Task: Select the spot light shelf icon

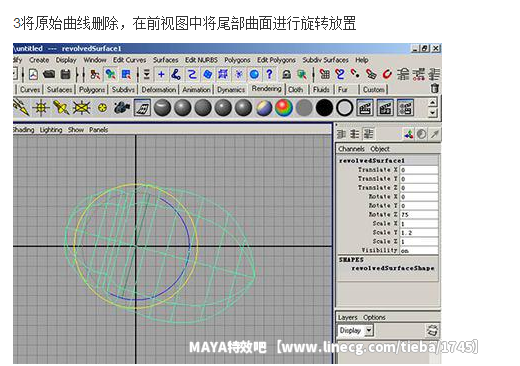Action: [61, 108]
